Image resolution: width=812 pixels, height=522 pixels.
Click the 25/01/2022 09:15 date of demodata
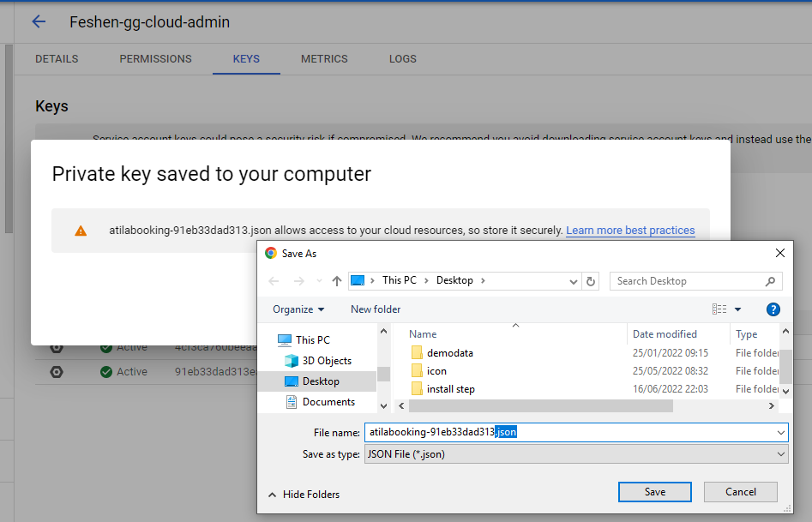(671, 352)
